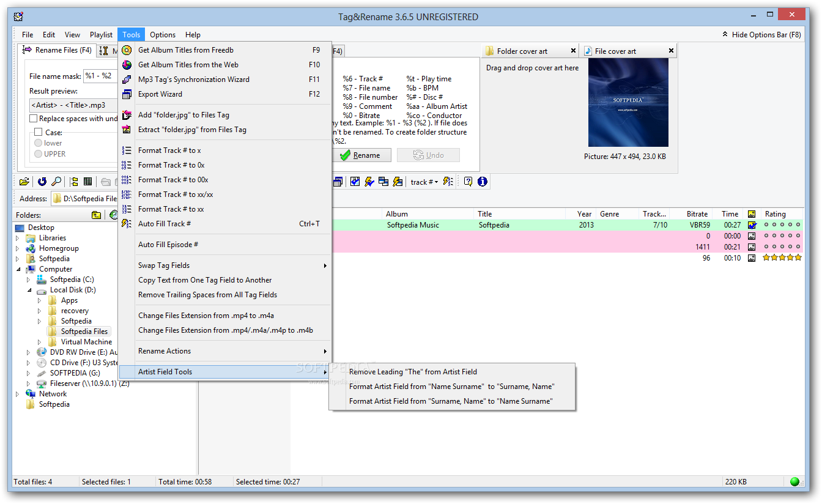Viewport: 822px width, 504px height.
Task: Click the help question mark toolbar icon
Action: pos(468,182)
